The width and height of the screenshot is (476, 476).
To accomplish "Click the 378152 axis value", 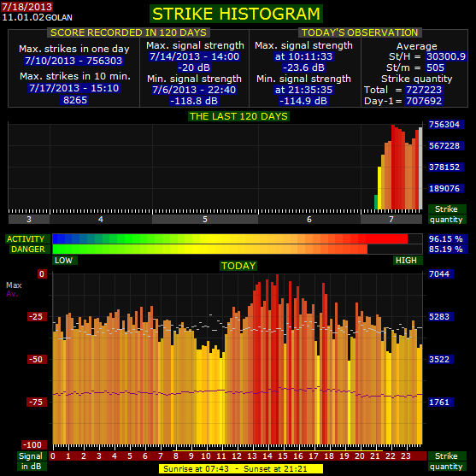I will click(x=445, y=167).
